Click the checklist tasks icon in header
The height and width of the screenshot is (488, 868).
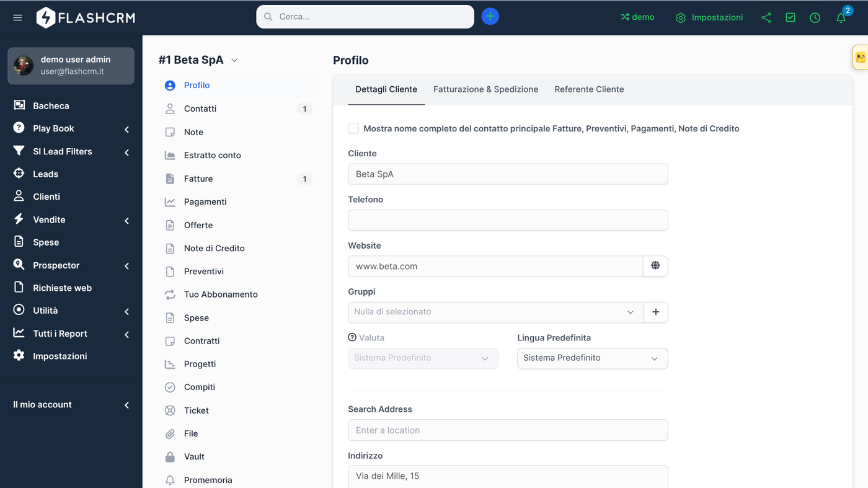tap(790, 17)
